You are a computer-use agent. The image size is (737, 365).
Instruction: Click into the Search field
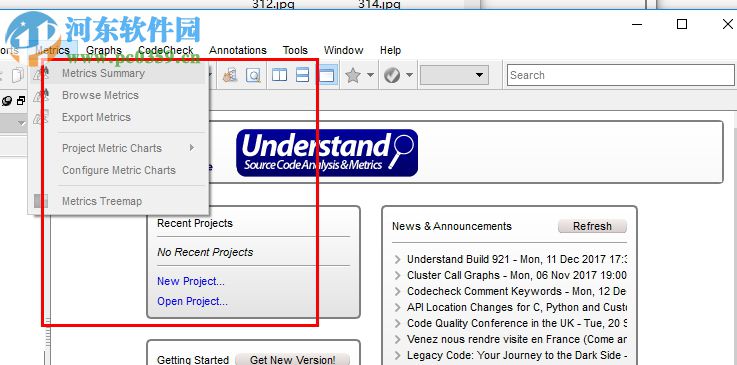coord(620,75)
